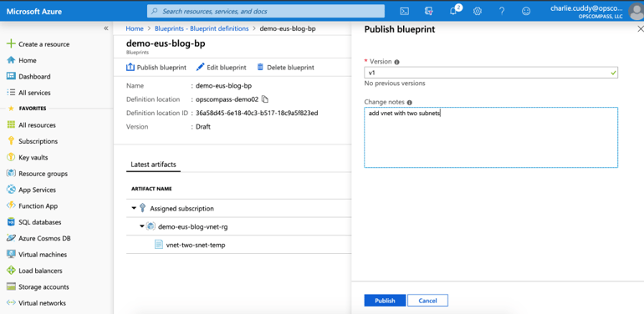644x314 pixels.
Task: Click the Key vaults icon
Action: tap(11, 157)
